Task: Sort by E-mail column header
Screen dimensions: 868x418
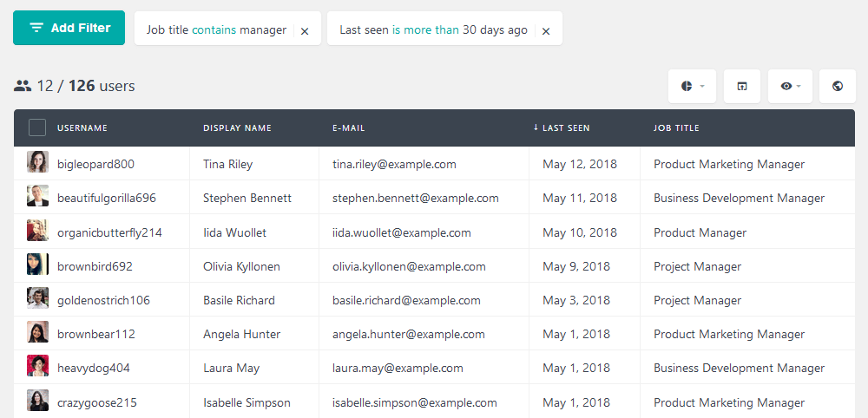Action: click(x=349, y=127)
